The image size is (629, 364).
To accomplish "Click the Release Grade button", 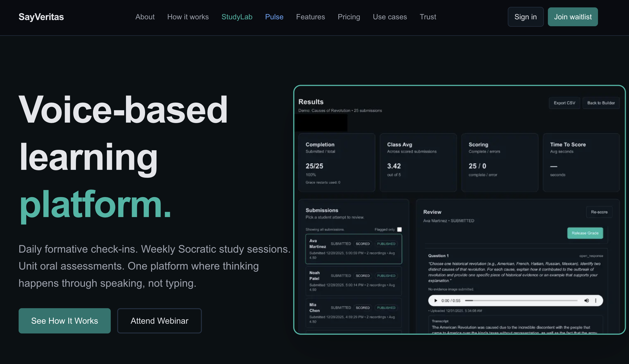I will (585, 233).
